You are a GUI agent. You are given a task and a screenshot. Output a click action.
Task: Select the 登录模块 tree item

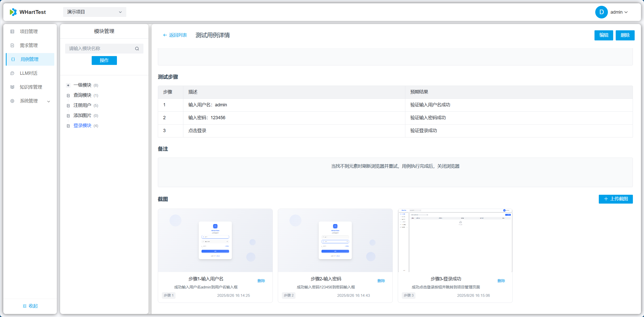click(82, 126)
